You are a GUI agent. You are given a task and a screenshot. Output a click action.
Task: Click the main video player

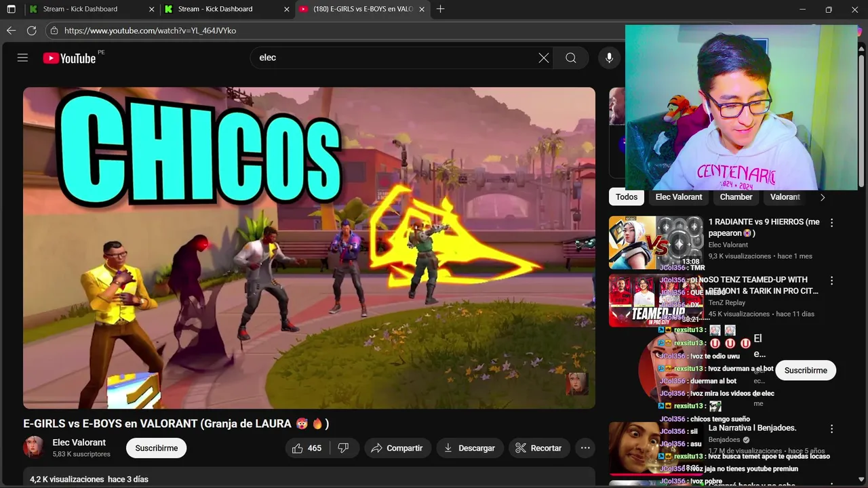coord(309,248)
